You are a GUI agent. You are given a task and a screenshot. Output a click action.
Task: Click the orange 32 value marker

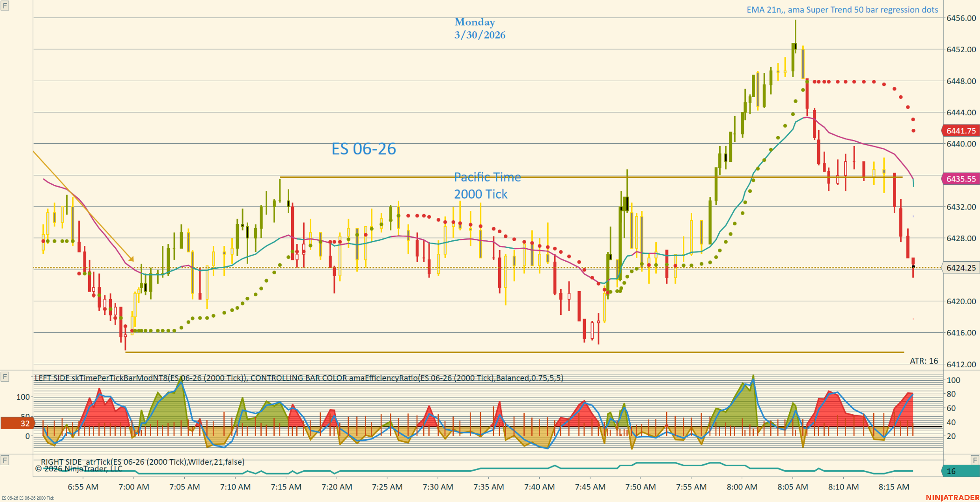(18, 423)
